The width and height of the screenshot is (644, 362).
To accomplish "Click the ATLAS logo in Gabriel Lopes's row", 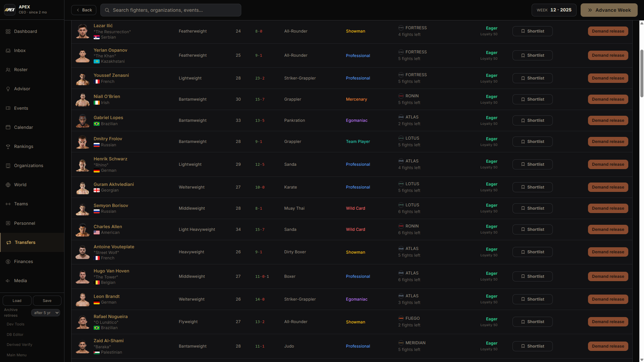I will point(401,117).
